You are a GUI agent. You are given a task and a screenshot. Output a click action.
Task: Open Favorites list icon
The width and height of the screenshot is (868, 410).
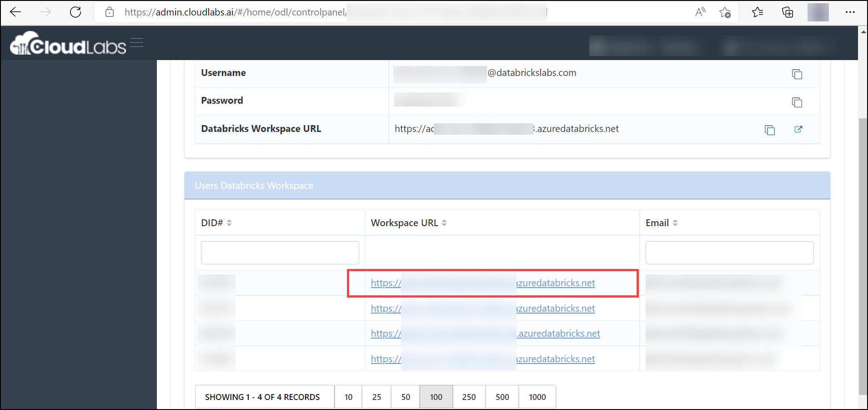pyautogui.click(x=758, y=12)
